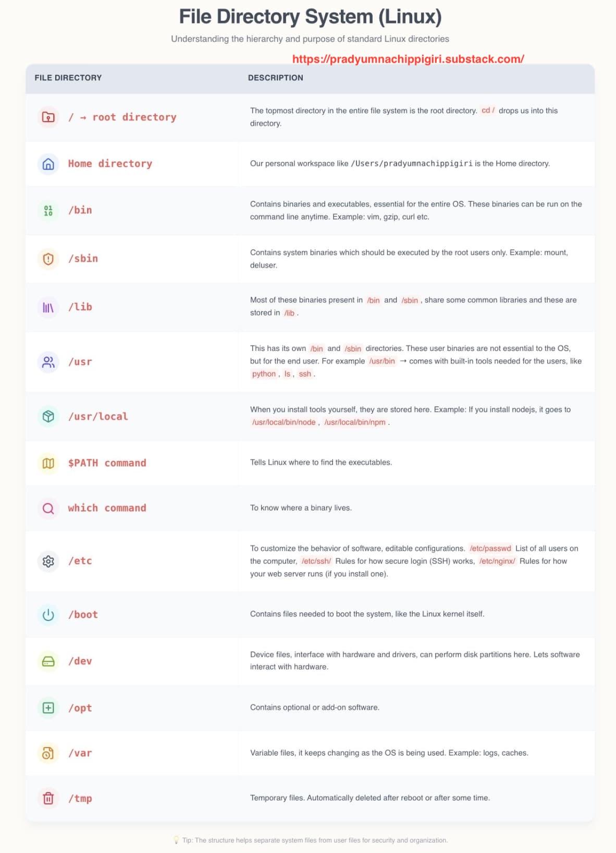Image resolution: width=616 pixels, height=853 pixels.
Task: Click the $PATH map icon
Action: pos(48,463)
